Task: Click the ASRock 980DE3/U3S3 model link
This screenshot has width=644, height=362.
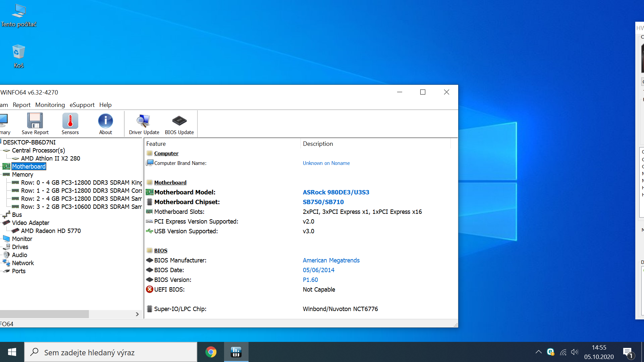Action: tap(336, 192)
